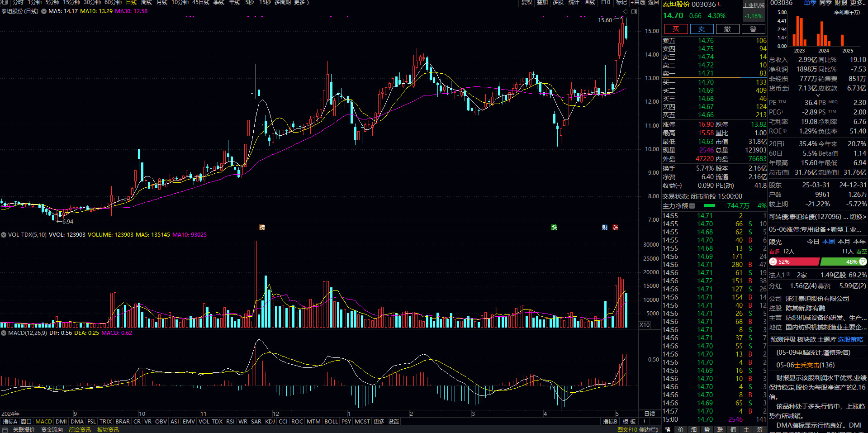
Task: Click the 多股 multi-stock tool
Action: (558, 2)
